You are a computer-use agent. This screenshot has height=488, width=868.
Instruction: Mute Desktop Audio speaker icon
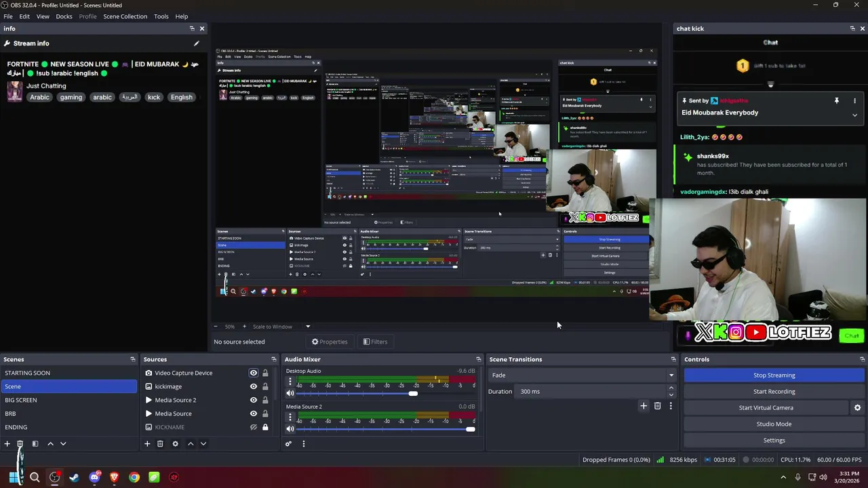point(290,393)
